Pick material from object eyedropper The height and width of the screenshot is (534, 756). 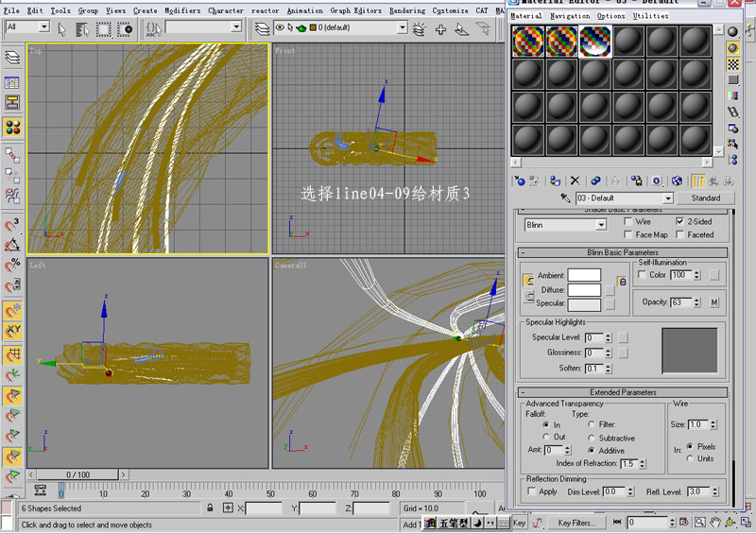point(565,198)
